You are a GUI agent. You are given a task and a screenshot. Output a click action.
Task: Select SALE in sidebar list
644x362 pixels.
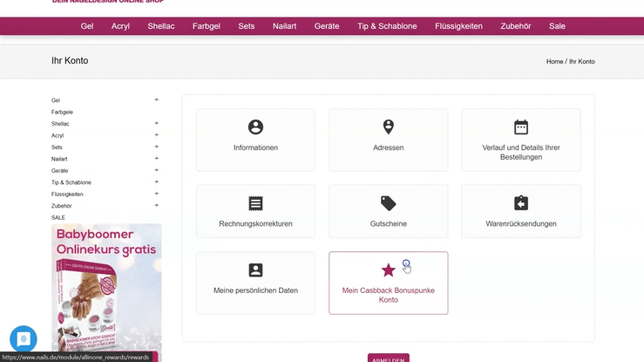tap(58, 217)
